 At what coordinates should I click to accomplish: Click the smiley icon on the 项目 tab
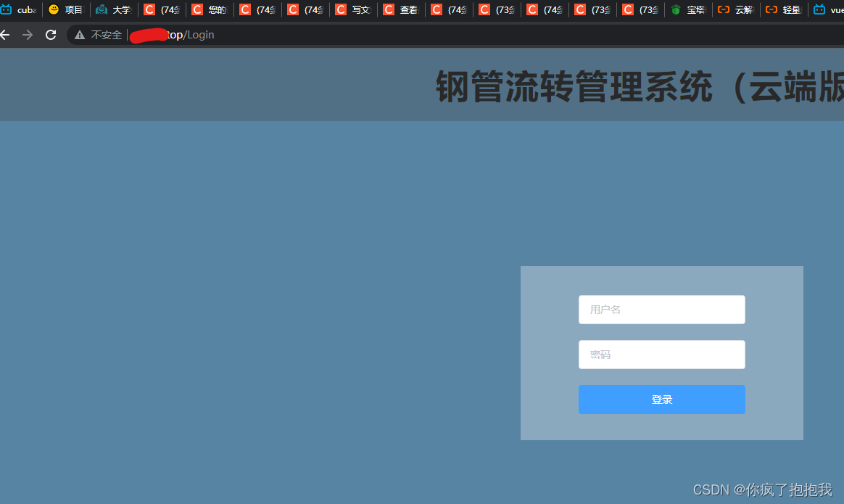click(x=51, y=9)
